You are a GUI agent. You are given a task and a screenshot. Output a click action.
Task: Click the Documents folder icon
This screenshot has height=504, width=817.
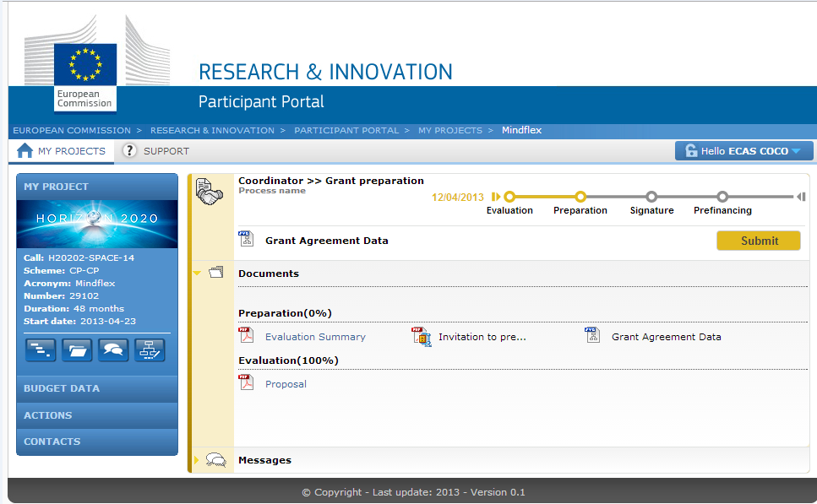click(x=216, y=272)
